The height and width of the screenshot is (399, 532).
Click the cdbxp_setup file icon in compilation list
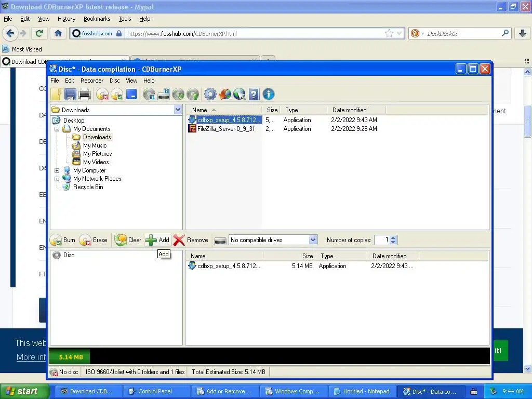pos(192,265)
